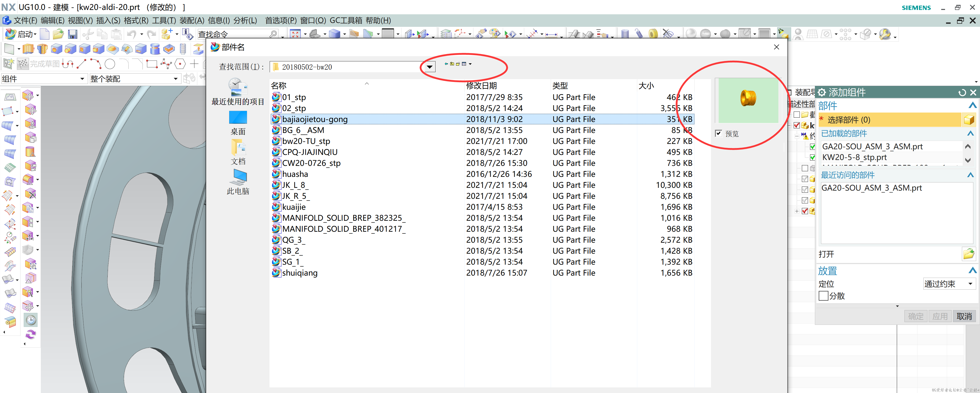This screenshot has height=393, width=980.
Task: Go back using the dialog's back arrow
Action: 446,64
